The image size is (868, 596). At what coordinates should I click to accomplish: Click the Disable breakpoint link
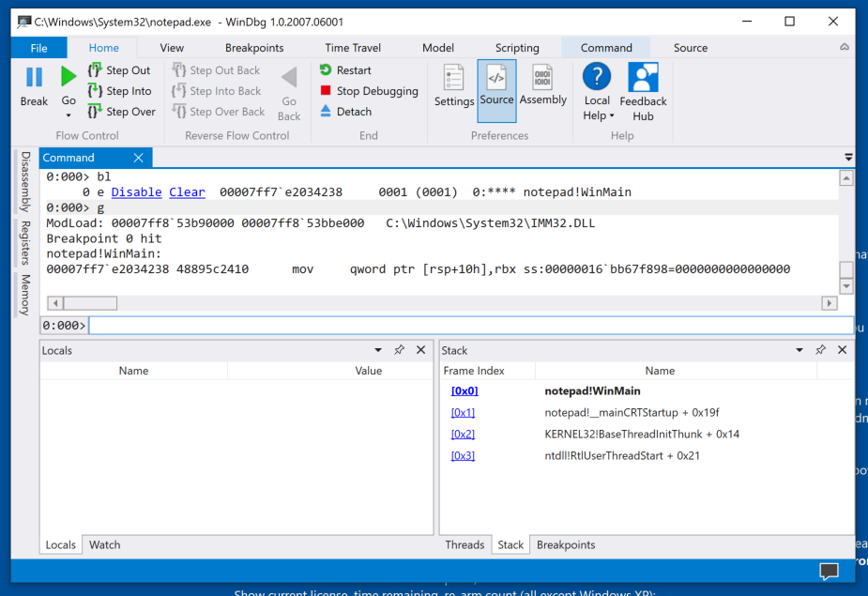(x=136, y=192)
